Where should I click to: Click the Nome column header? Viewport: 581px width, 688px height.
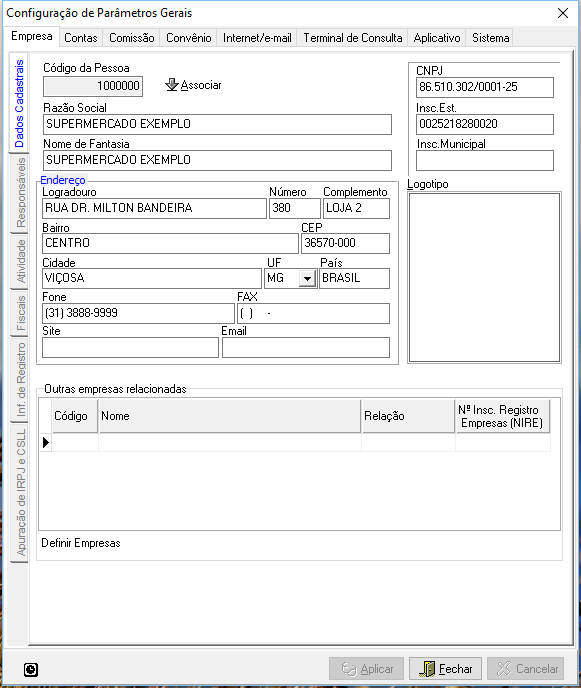point(230,416)
